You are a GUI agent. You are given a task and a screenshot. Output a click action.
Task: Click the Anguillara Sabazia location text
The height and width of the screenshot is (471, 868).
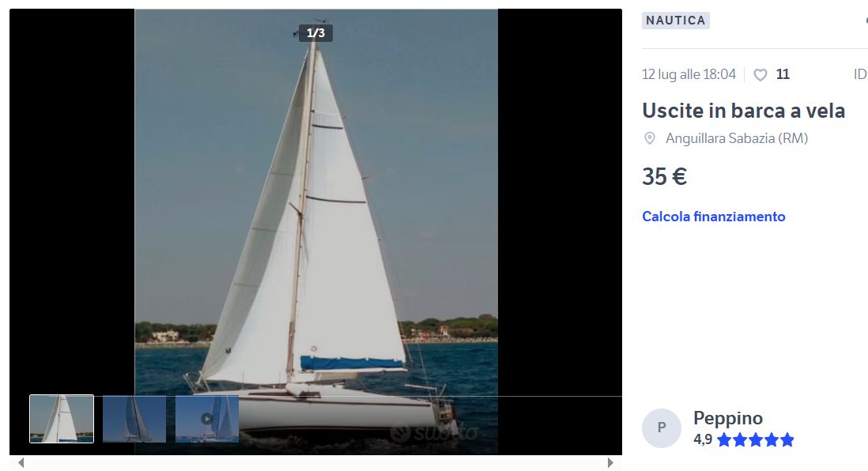pos(737,138)
